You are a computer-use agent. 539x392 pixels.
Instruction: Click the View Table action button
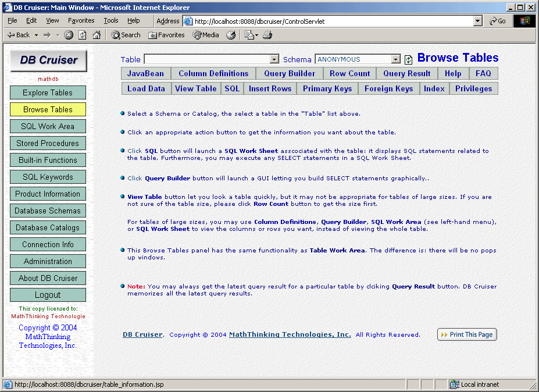click(195, 89)
